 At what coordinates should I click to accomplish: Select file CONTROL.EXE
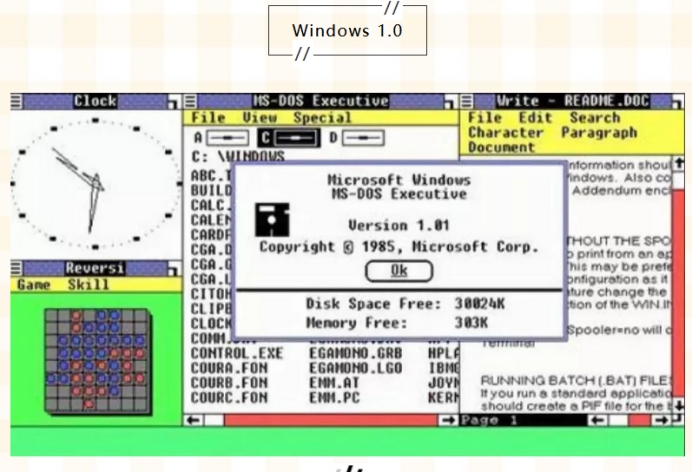pyautogui.click(x=237, y=353)
